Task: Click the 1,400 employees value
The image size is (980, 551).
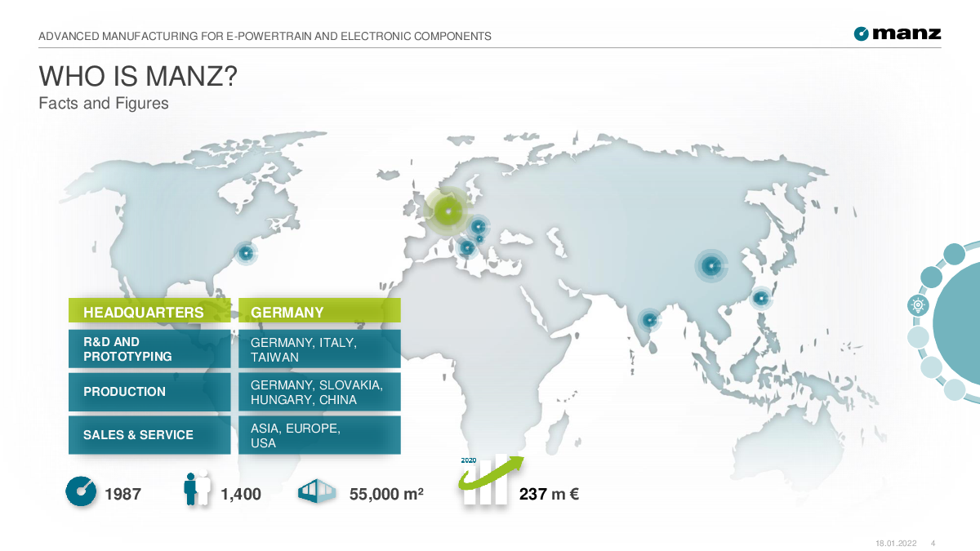Action: pyautogui.click(x=241, y=494)
